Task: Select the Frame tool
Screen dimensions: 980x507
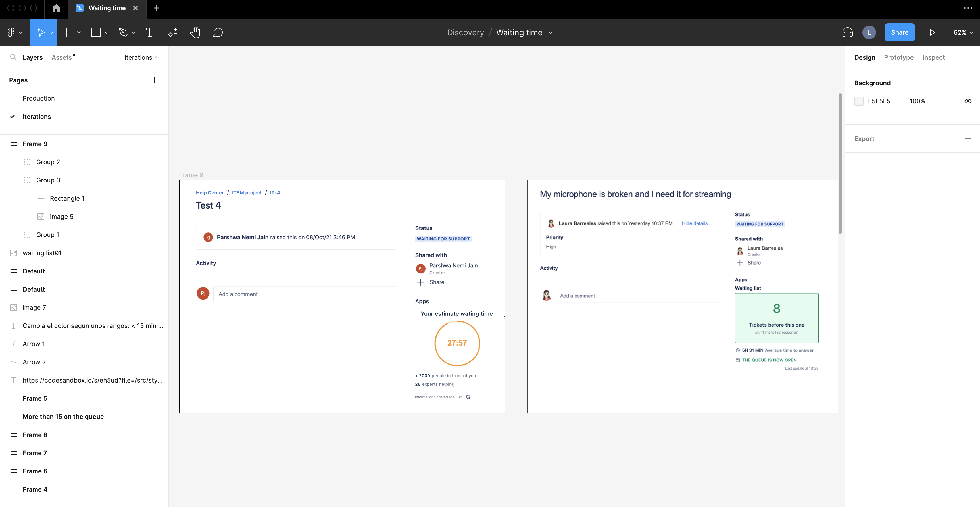Action: 69,32
